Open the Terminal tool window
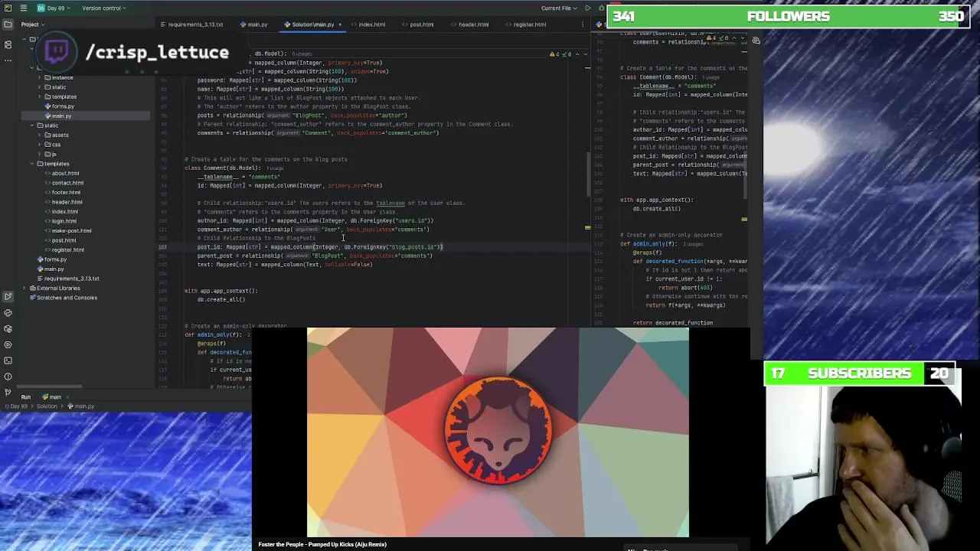 (x=8, y=360)
